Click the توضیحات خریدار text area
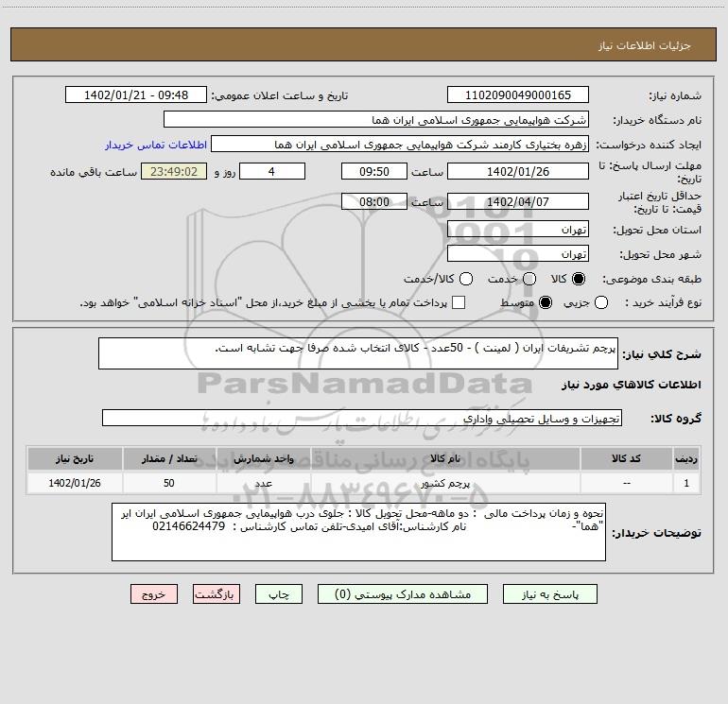The height and width of the screenshot is (704, 728). tap(359, 532)
